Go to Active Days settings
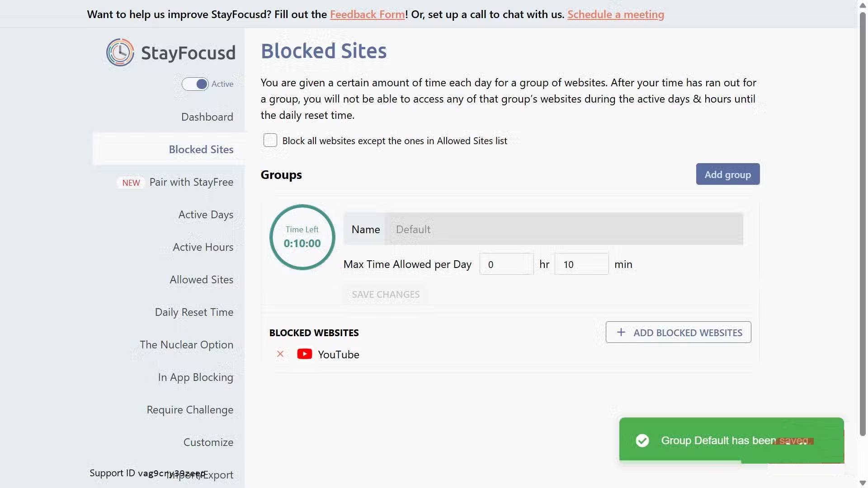 point(206,215)
